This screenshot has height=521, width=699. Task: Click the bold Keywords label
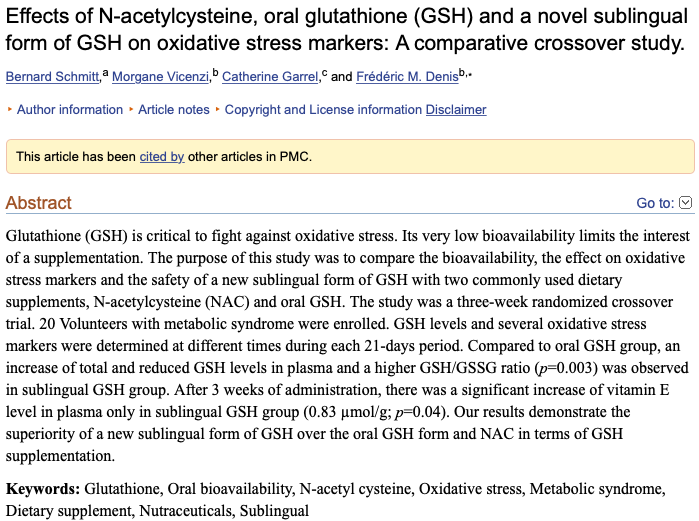pos(43,489)
